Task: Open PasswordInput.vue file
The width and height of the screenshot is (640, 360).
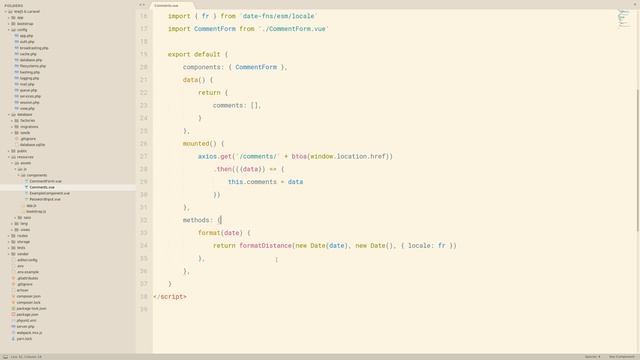Action: click(45, 200)
